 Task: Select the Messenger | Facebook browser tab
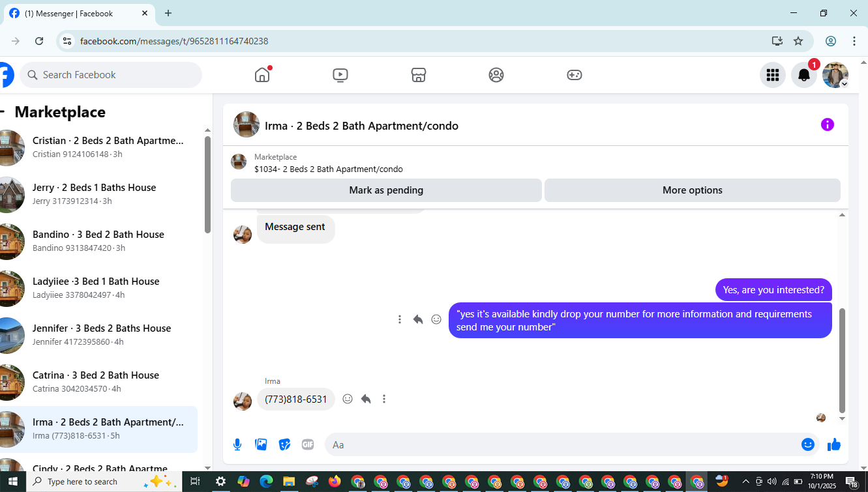(79, 14)
